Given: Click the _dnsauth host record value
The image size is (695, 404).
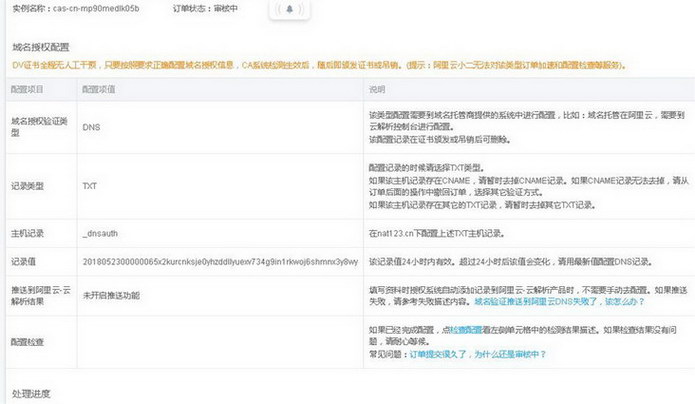Looking at the screenshot, I should tap(103, 232).
